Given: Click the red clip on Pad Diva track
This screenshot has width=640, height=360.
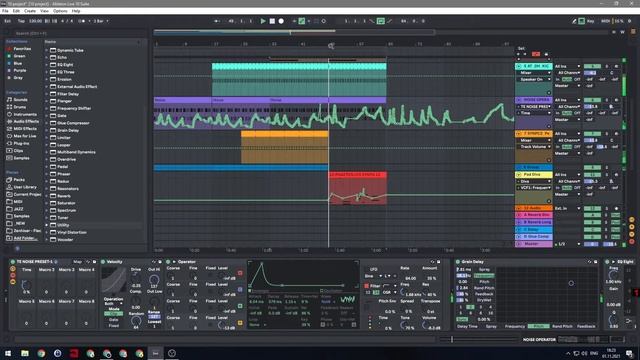Looking at the screenshot, I should pyautogui.click(x=358, y=188).
